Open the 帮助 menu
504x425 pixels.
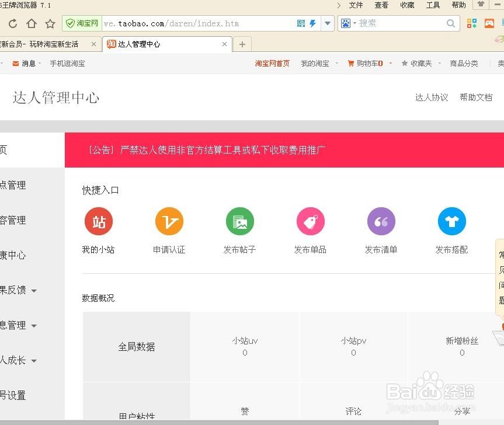[x=458, y=5]
